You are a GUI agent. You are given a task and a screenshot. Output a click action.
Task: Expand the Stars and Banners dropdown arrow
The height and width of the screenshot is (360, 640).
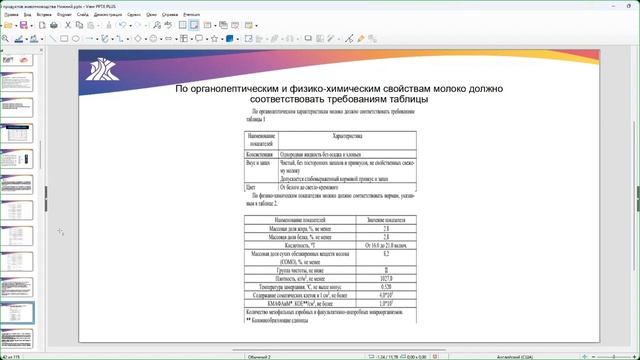coord(222,39)
